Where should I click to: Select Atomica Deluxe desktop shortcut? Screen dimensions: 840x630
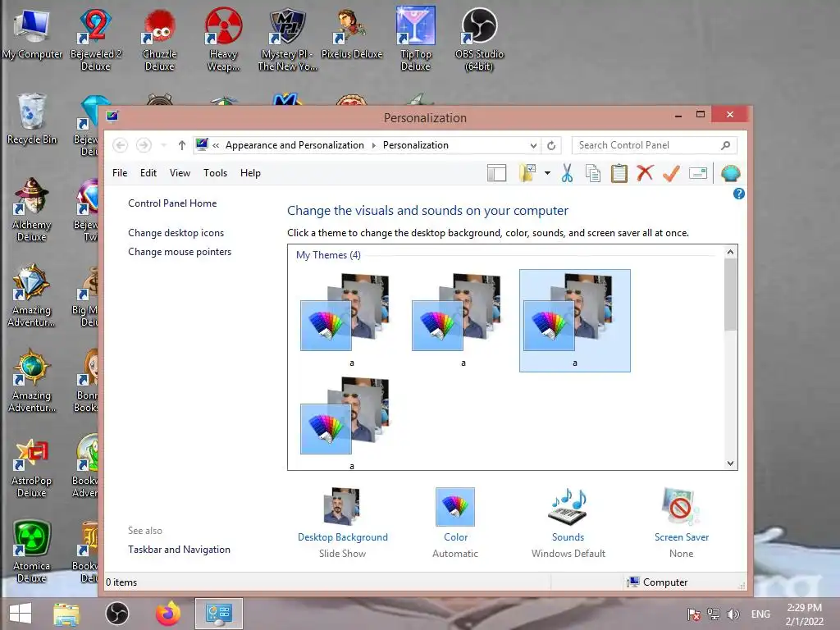pyautogui.click(x=32, y=550)
